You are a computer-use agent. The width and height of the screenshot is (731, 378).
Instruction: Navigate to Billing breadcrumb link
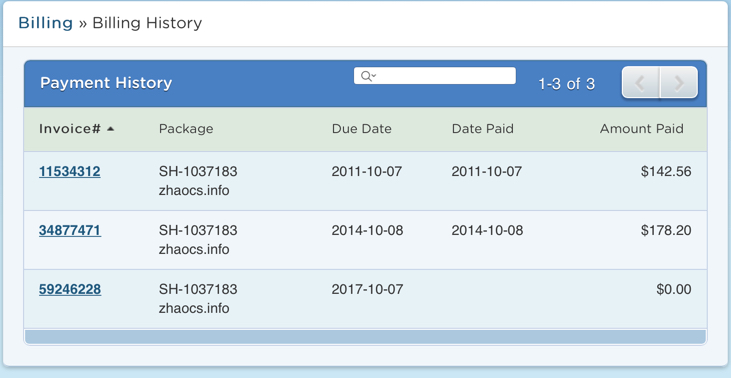point(45,23)
